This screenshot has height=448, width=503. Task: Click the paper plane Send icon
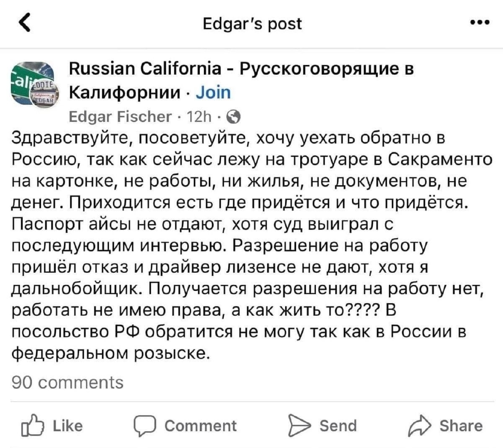click(x=298, y=425)
